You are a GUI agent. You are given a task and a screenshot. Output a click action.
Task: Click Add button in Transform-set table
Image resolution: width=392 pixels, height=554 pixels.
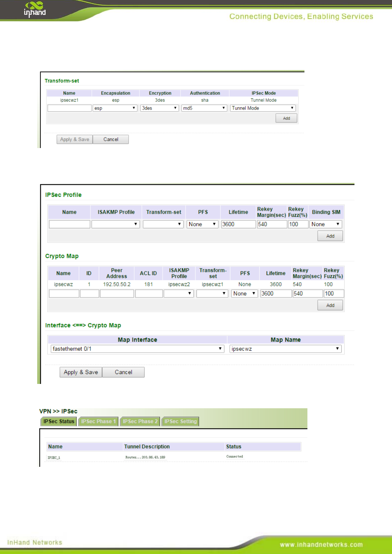(x=286, y=118)
